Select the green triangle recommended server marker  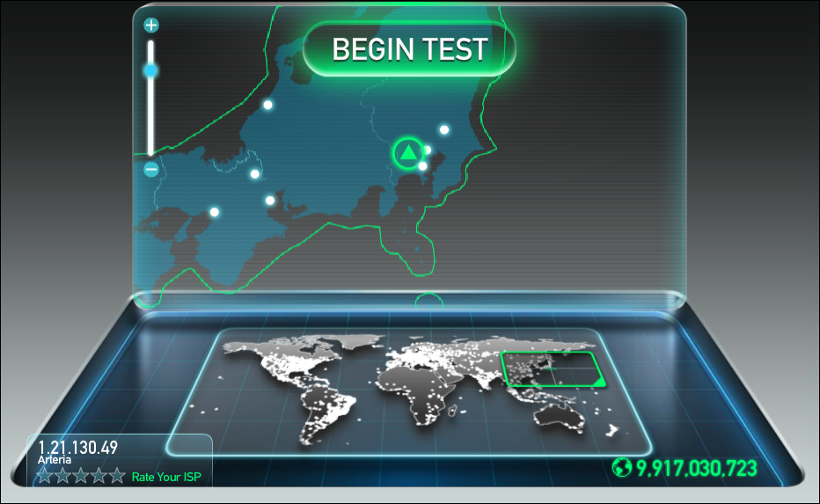point(408,153)
